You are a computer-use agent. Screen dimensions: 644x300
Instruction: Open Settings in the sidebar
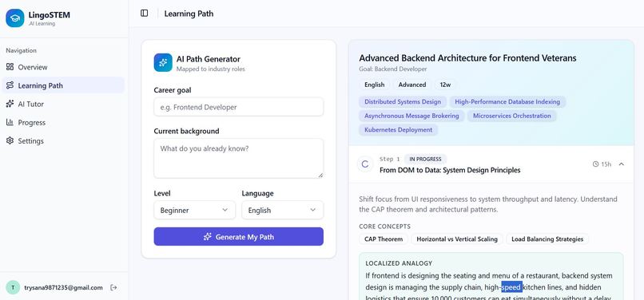coord(63,140)
